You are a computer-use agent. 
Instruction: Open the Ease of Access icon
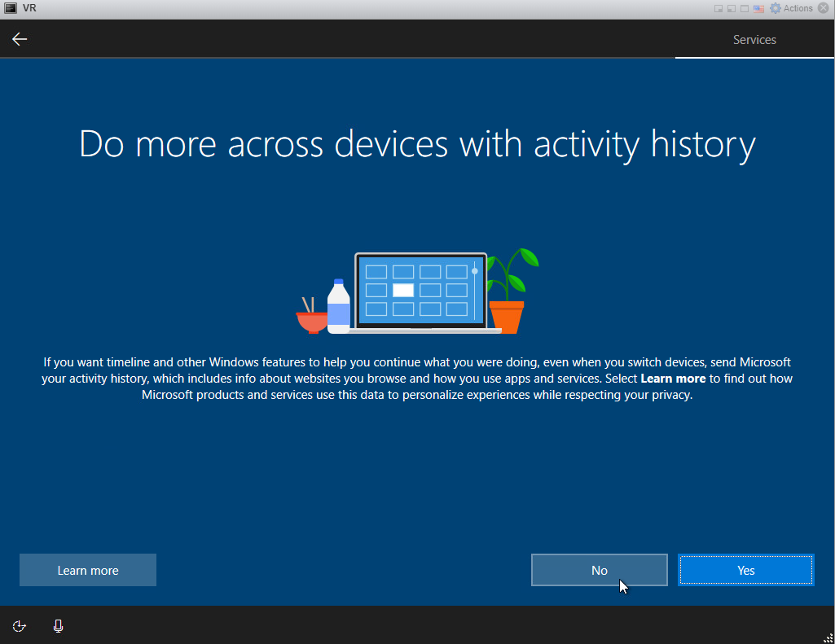[20, 626]
